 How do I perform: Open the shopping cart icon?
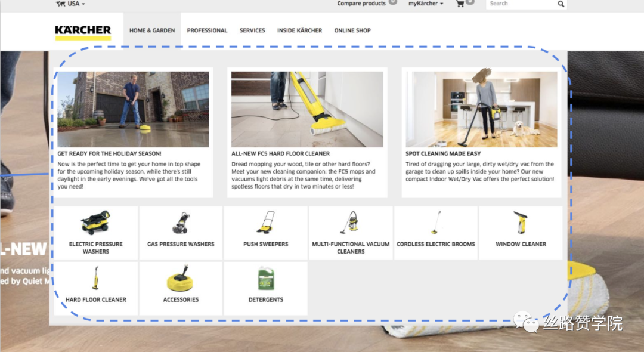tap(460, 4)
